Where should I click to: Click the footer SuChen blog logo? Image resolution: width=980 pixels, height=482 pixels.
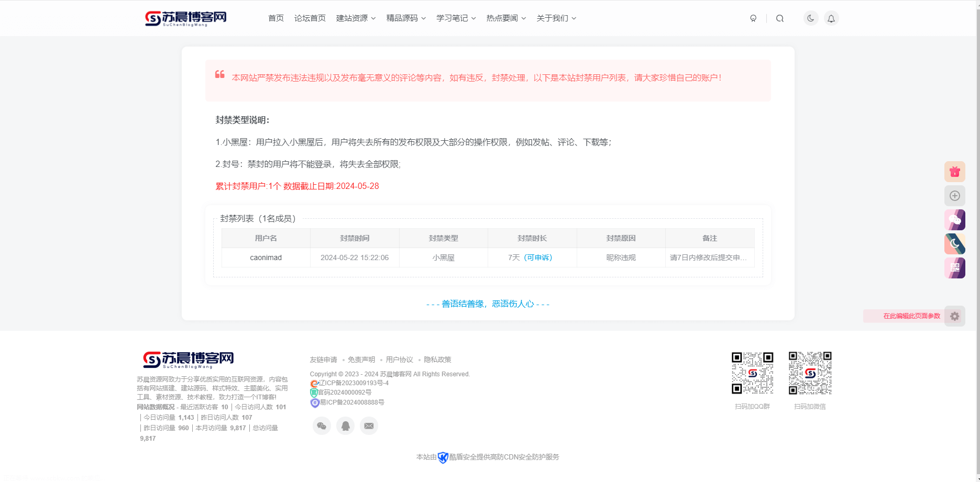(188, 360)
